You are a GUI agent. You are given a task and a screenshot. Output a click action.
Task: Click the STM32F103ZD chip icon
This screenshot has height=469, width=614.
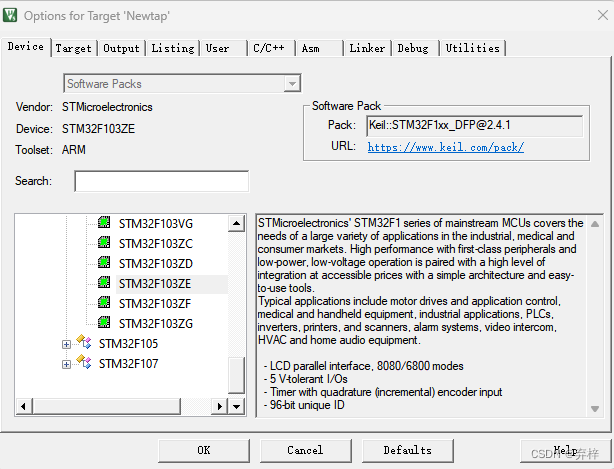tap(104, 262)
